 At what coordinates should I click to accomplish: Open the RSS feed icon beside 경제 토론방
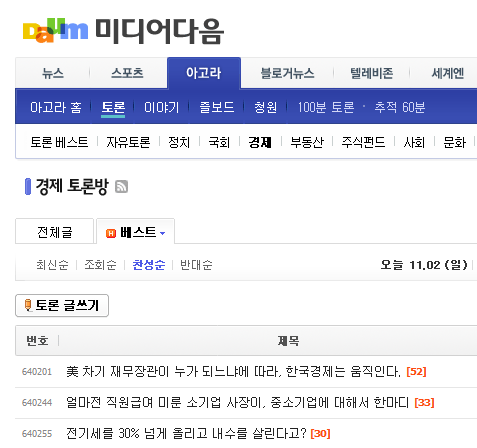coord(121,186)
